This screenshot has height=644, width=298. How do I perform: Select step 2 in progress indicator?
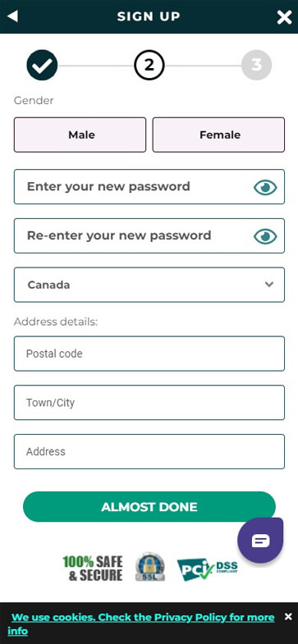click(149, 65)
